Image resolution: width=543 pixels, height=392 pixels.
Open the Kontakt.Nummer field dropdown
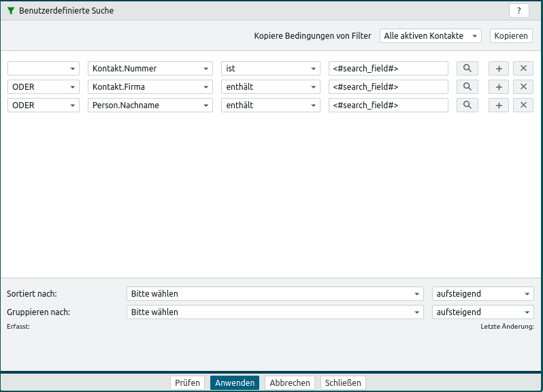pos(150,68)
